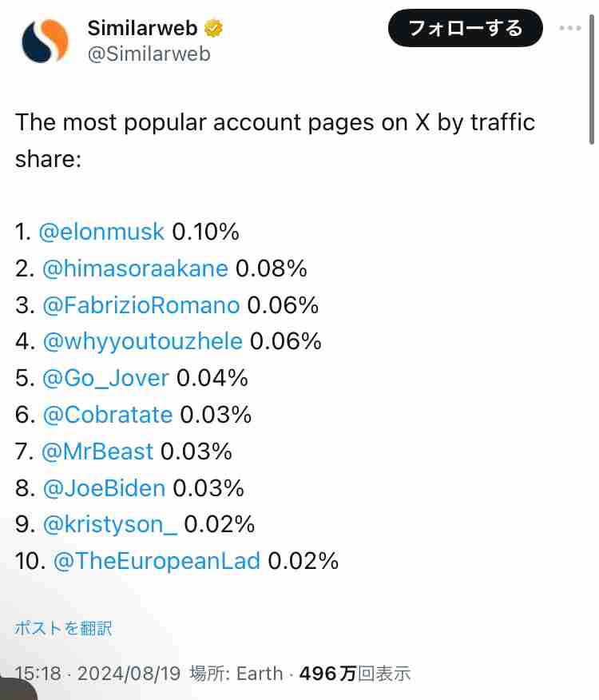The image size is (599, 700).
Task: Visit @FabrizioRomano profile mention
Action: pyautogui.click(x=141, y=305)
